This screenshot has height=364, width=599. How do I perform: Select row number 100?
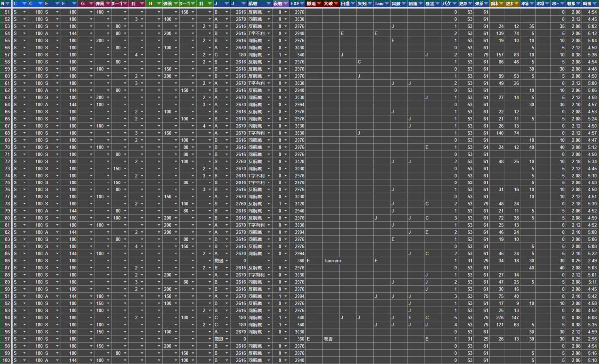point(6,360)
